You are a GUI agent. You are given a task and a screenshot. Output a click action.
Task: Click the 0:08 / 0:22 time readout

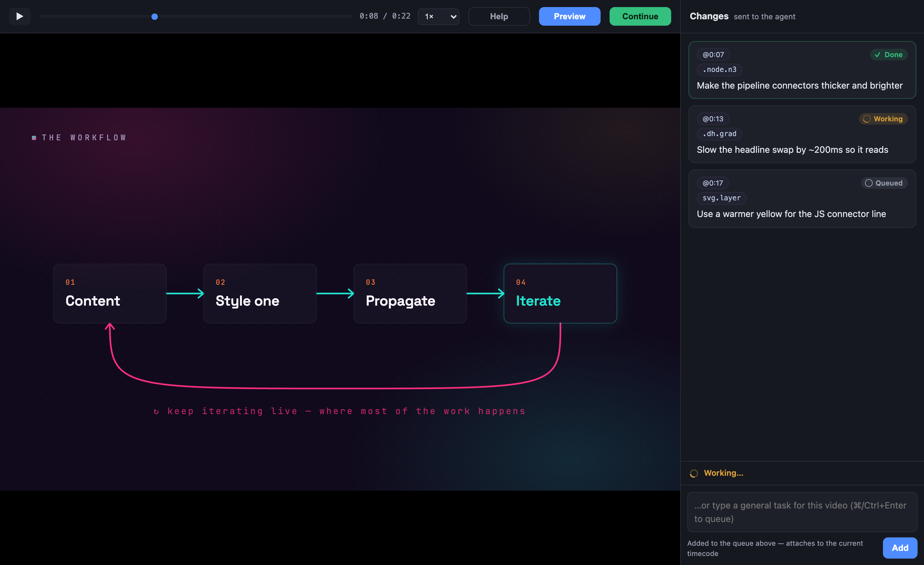tap(385, 16)
